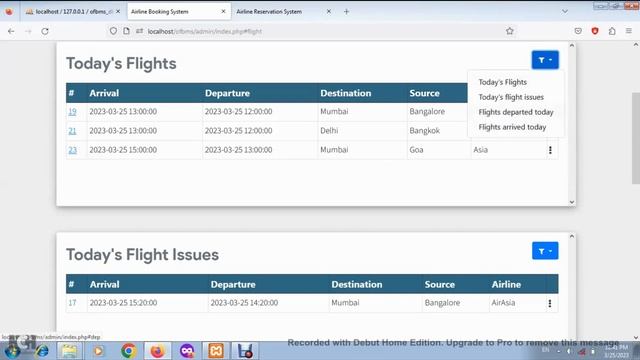Screen dimensions: 640x360
Task: Open list all tabs chevron
Action: 564,11
